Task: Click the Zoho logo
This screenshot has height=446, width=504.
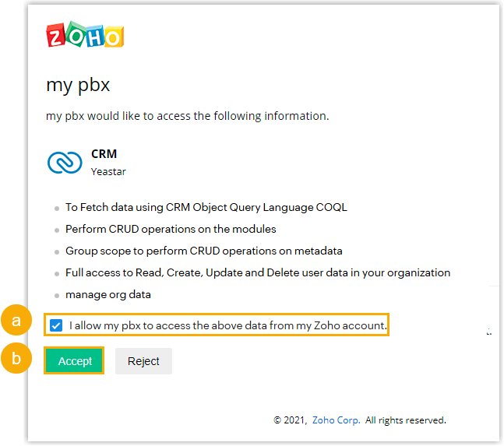Action: [86, 36]
